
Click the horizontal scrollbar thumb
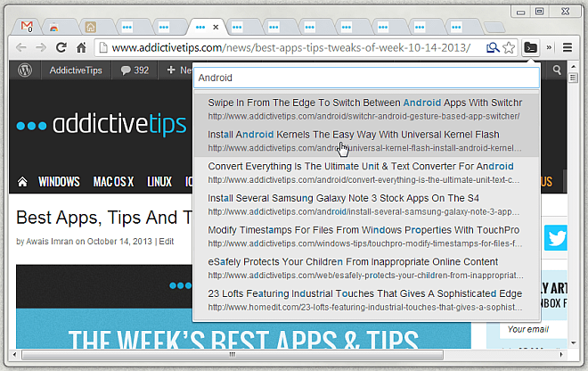[x=233, y=354]
